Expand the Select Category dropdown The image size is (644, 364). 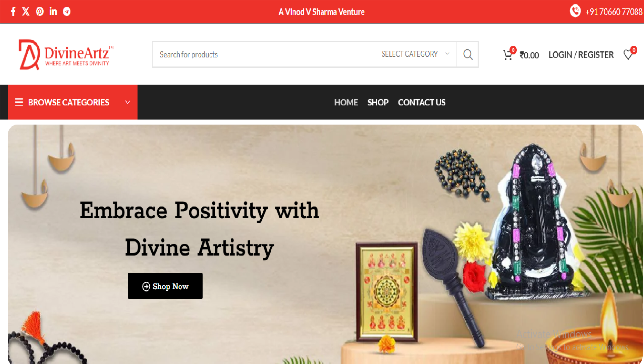coord(415,54)
